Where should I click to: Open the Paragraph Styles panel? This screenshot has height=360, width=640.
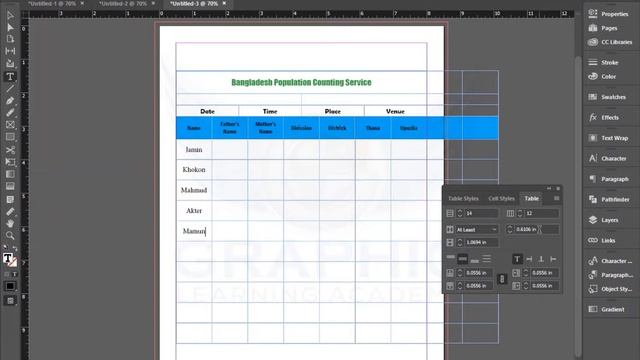610,275
